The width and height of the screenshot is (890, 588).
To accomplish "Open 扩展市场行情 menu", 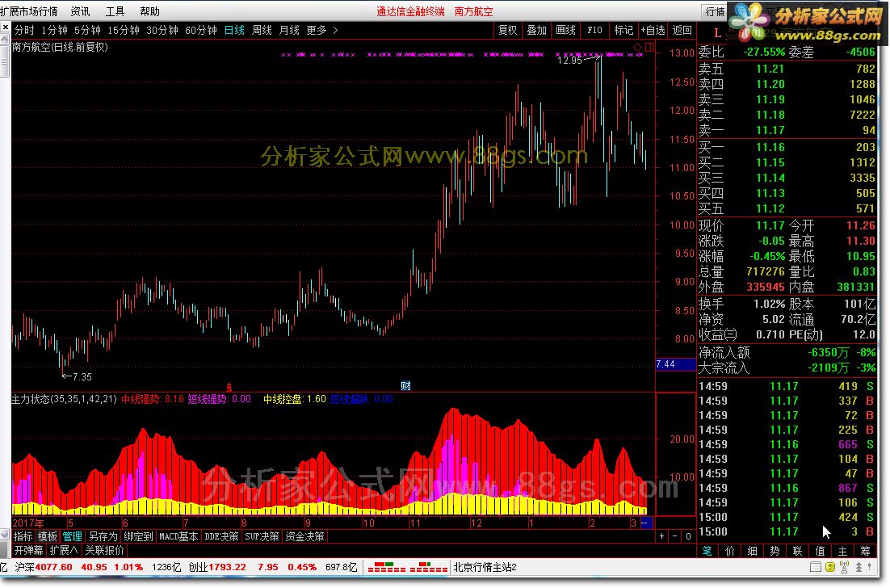I will point(29,11).
